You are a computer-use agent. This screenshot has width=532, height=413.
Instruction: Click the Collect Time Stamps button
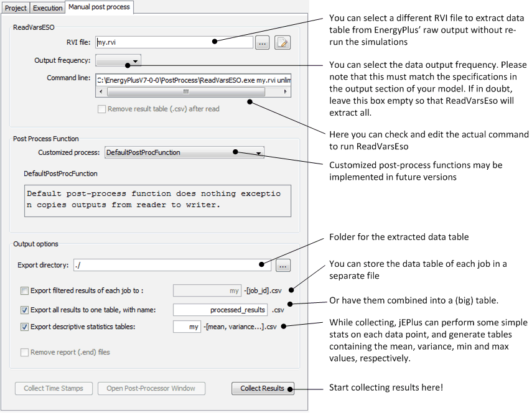tap(54, 389)
